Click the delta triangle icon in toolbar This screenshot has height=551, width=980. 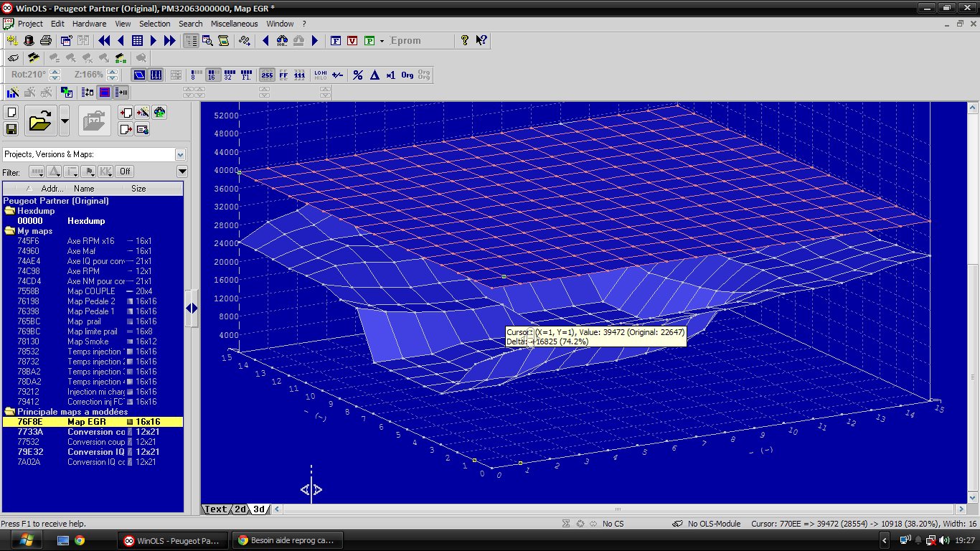(x=374, y=75)
